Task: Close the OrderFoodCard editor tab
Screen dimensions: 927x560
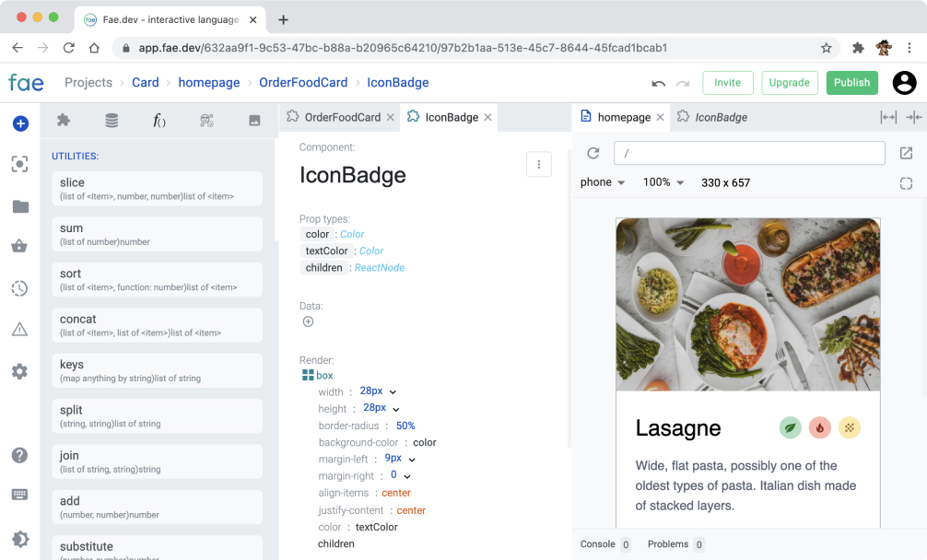Action: 390,118
